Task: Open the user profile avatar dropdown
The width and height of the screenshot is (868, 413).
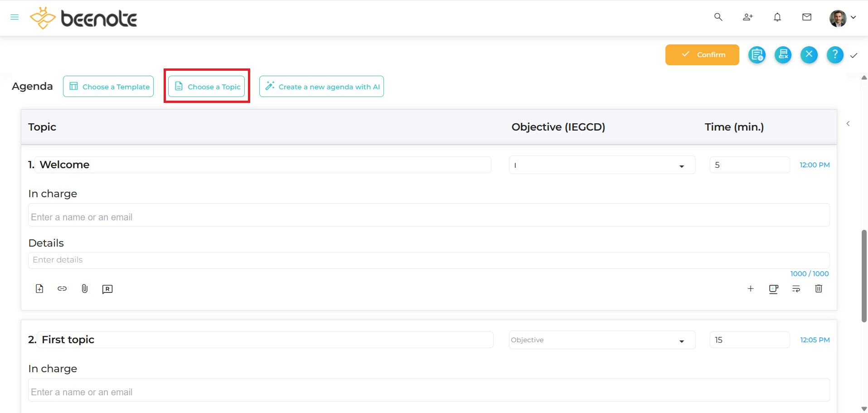Action: (x=842, y=18)
